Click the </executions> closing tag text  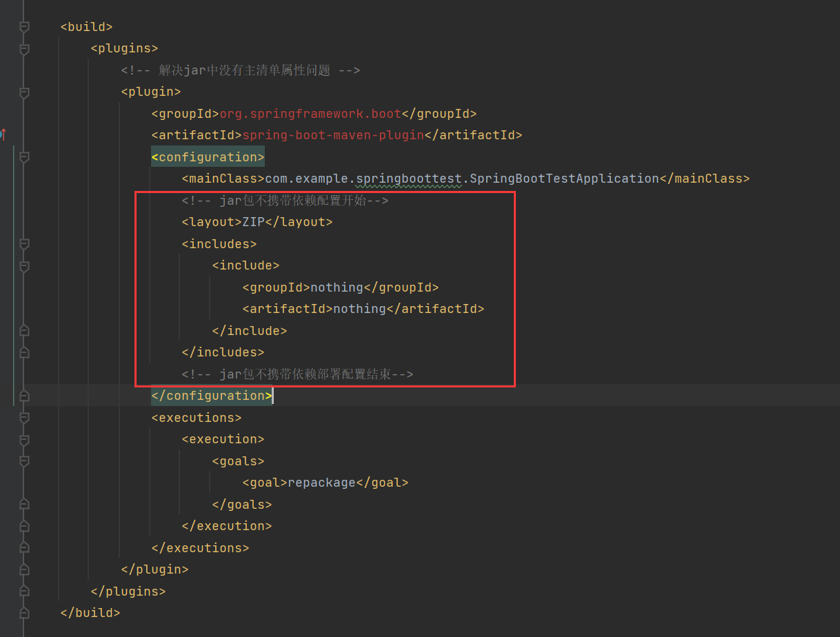(201, 548)
